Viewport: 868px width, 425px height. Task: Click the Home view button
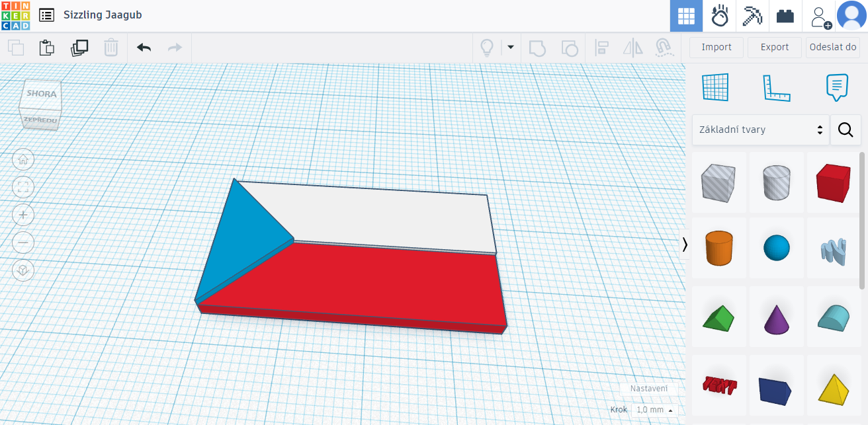pyautogui.click(x=23, y=159)
